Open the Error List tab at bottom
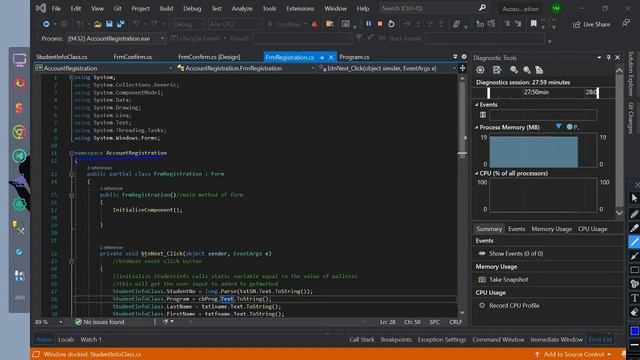 [600, 340]
